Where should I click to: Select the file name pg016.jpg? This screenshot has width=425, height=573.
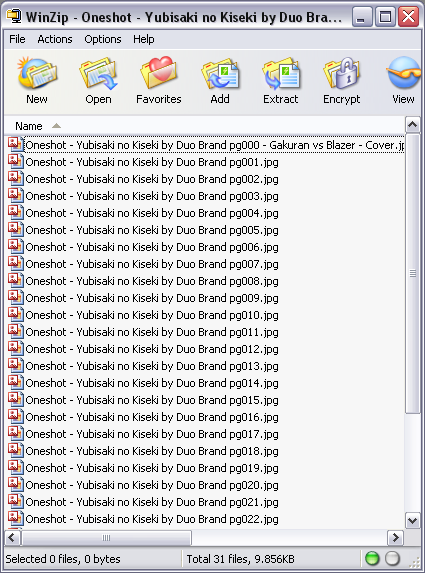pyautogui.click(x=152, y=417)
